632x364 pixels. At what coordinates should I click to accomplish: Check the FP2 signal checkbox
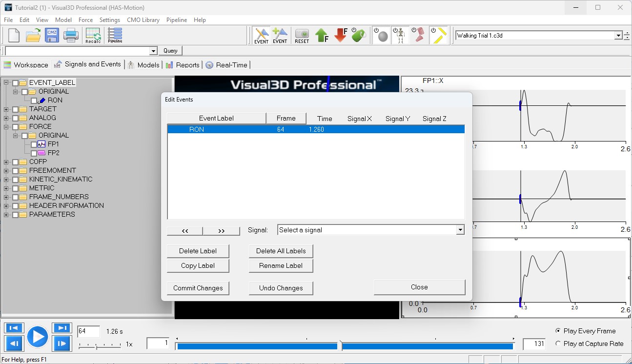(x=34, y=153)
